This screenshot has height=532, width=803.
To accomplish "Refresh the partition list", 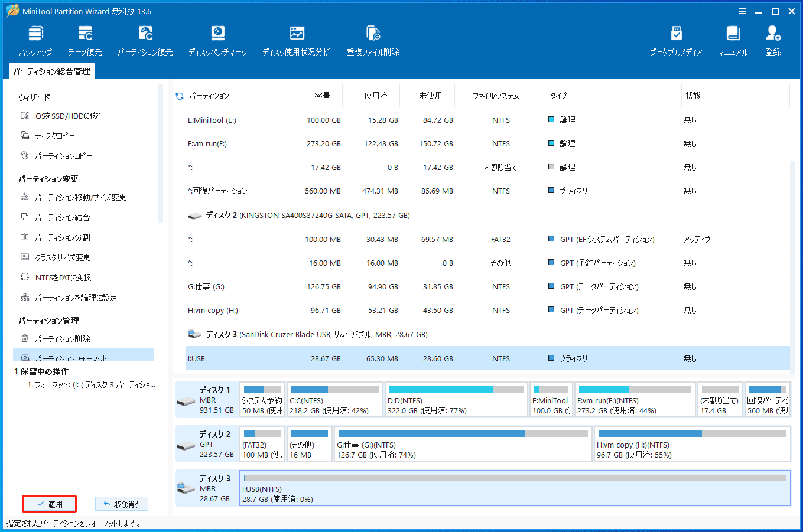I will pos(179,95).
